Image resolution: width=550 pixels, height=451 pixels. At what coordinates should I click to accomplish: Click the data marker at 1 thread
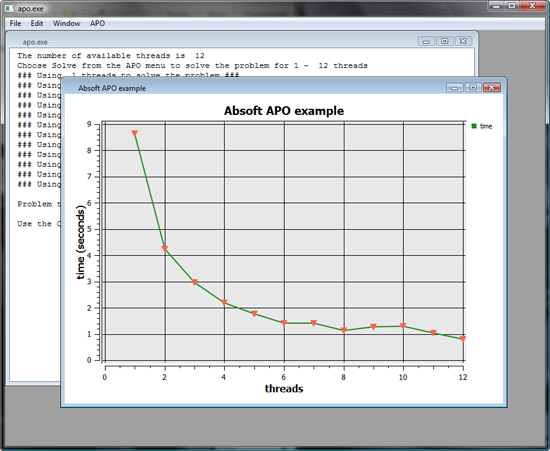(134, 133)
